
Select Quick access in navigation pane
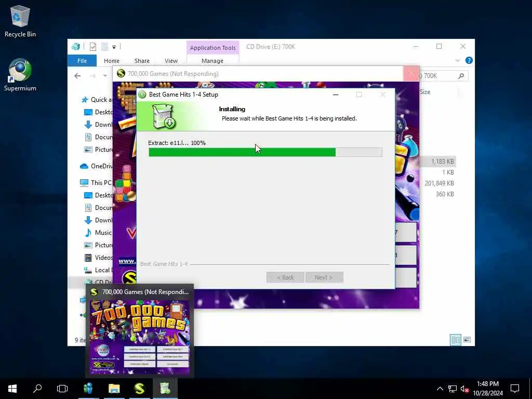pyautogui.click(x=97, y=99)
